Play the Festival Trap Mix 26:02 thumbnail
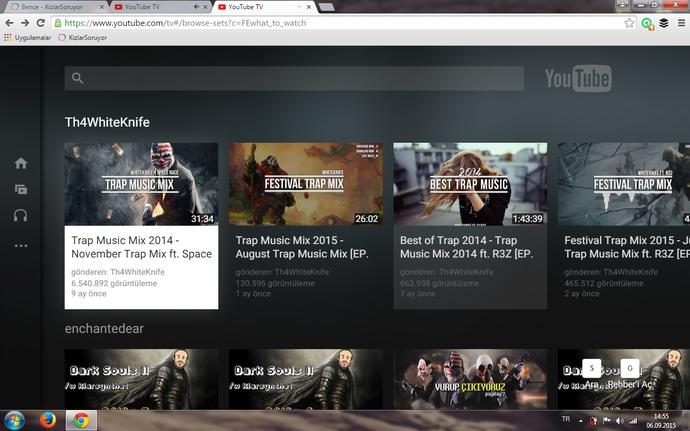 click(305, 184)
